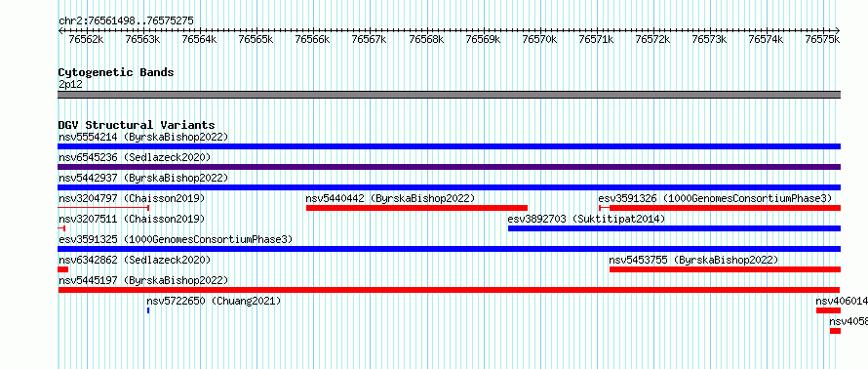Image resolution: width=868 pixels, height=369 pixels.
Task: Click the gray 2p12 cytogenetic band bar
Action: point(449,94)
